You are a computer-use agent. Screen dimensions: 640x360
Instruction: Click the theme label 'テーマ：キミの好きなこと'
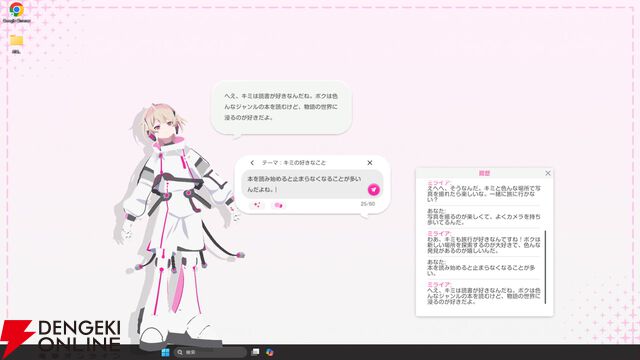coord(293,162)
